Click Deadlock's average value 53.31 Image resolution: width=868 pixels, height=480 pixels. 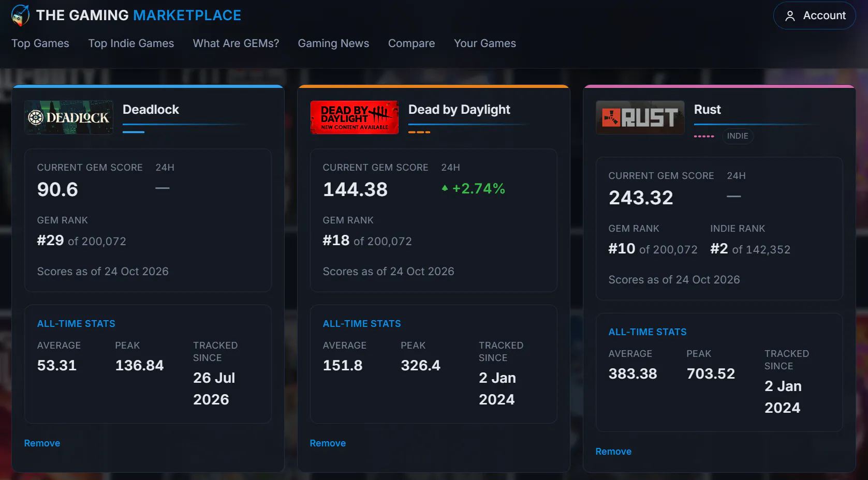[x=57, y=366]
